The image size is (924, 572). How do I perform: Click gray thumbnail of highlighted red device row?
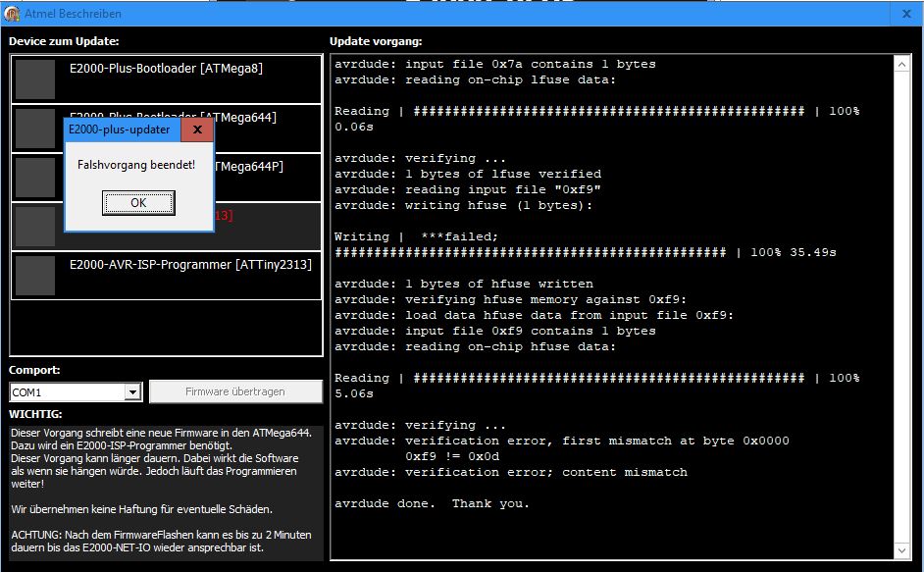34,227
